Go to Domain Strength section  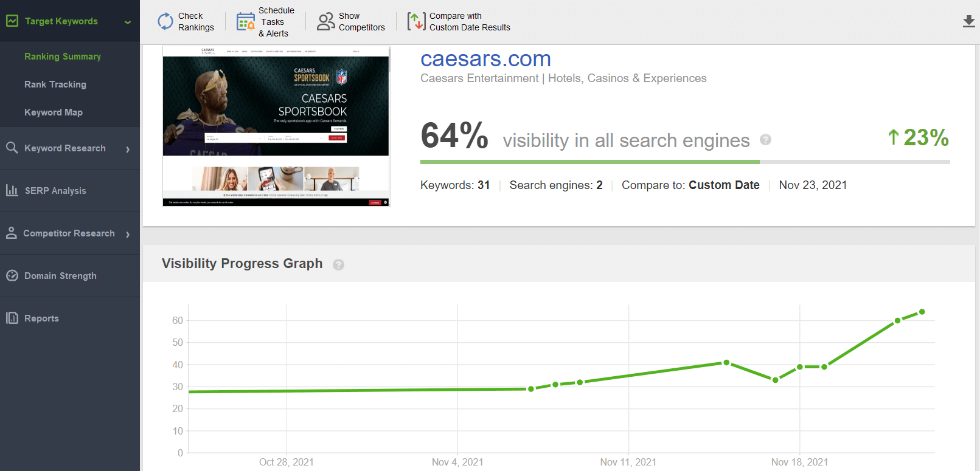point(60,276)
